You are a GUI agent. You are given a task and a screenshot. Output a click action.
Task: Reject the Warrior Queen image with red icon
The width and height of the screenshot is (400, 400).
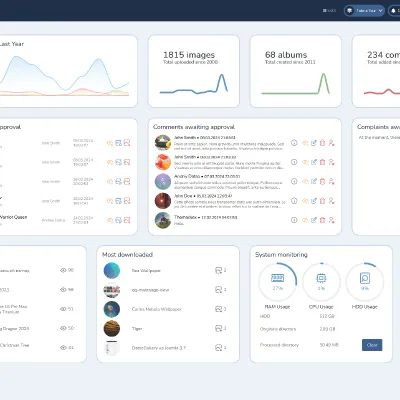[127, 220]
